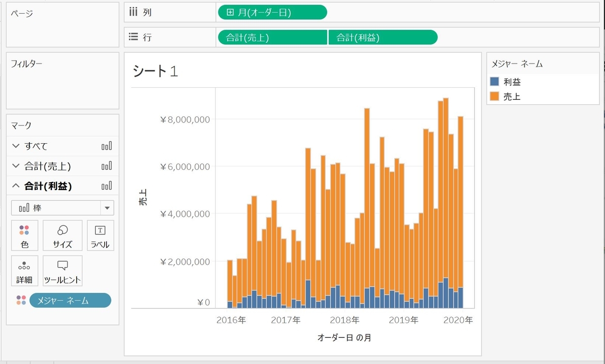Expand the すべて marks section
This screenshot has height=364, width=605.
pos(15,146)
